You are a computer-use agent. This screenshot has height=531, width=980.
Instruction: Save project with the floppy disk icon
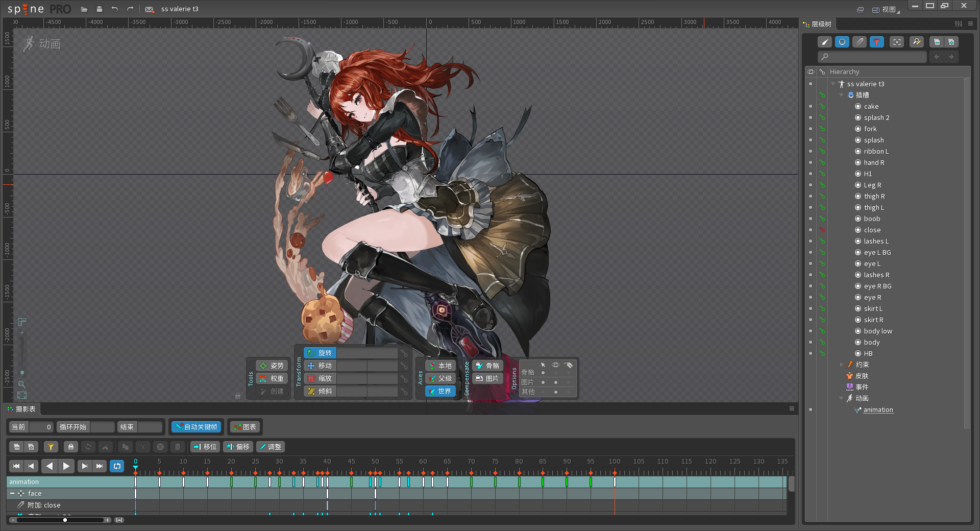100,9
